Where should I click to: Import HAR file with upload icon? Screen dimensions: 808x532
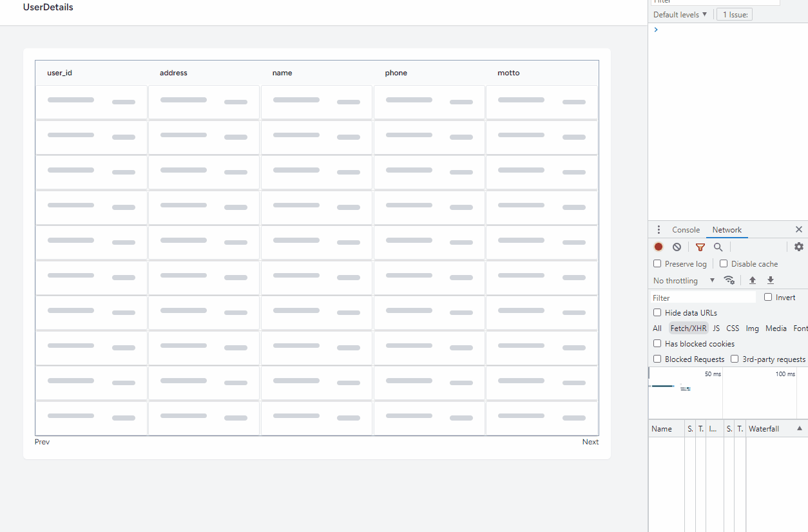click(752, 280)
